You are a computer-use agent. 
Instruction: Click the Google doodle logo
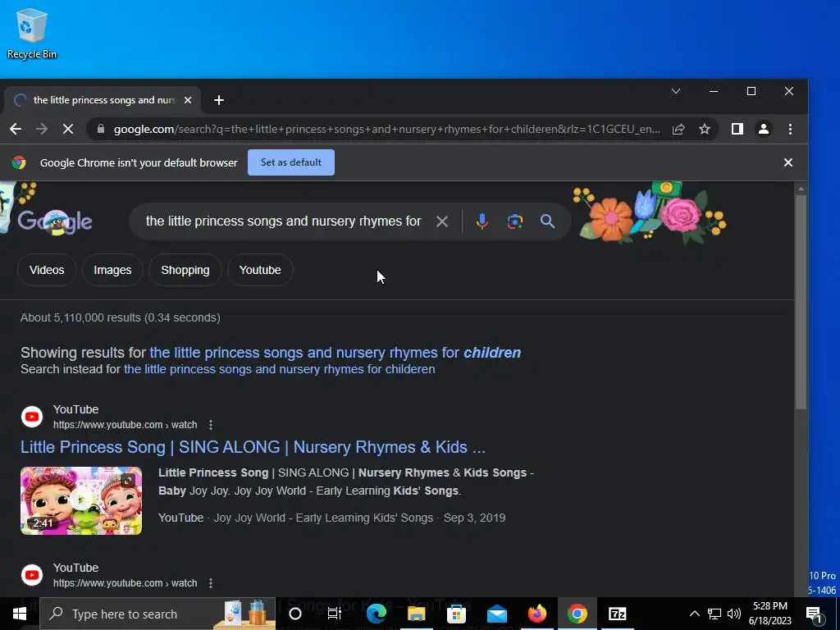pos(55,221)
